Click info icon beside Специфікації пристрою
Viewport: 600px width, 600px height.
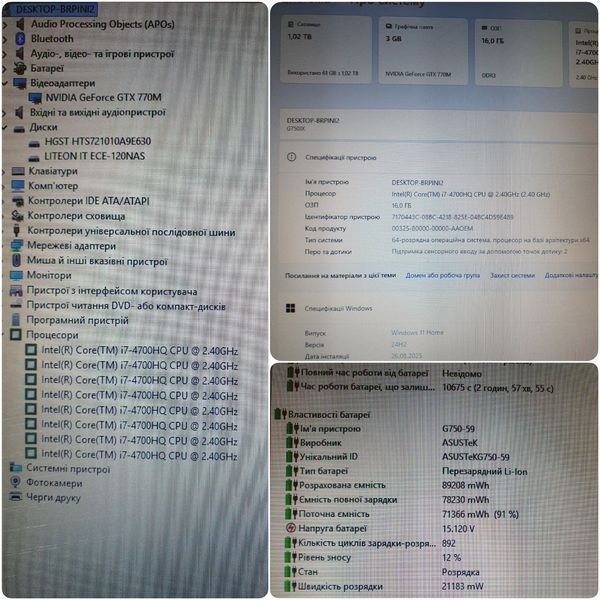coord(292,157)
